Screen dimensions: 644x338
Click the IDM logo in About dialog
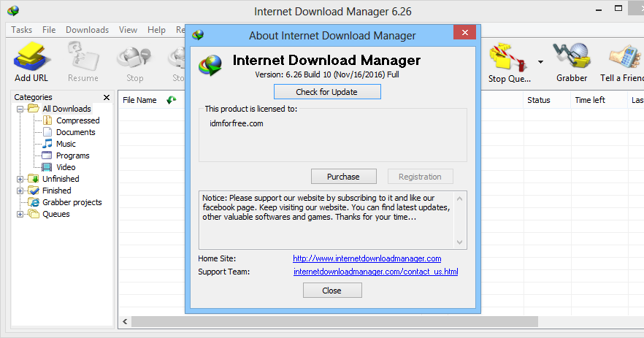(210, 65)
